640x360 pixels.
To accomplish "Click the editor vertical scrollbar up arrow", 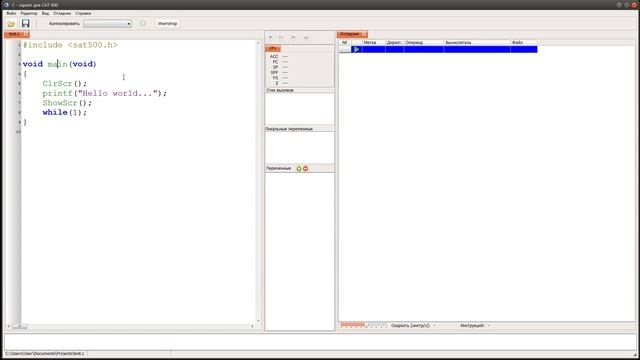I will click(x=258, y=43).
